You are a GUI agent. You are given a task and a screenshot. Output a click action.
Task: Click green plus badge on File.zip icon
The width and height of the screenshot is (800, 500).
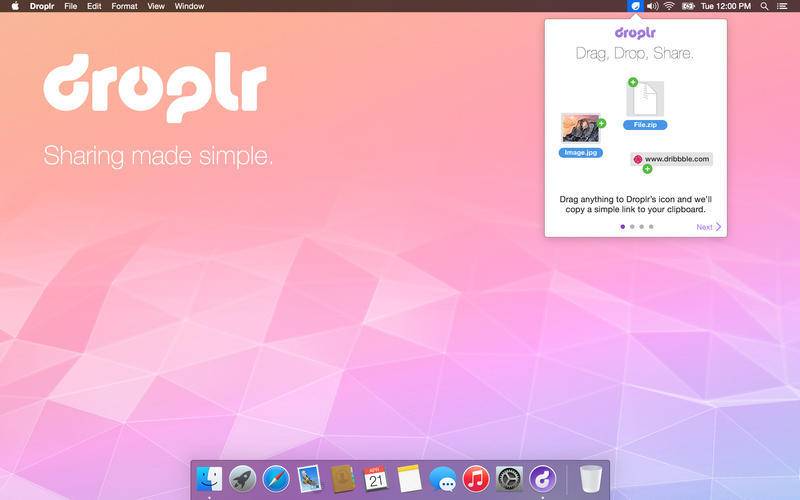coord(633,82)
